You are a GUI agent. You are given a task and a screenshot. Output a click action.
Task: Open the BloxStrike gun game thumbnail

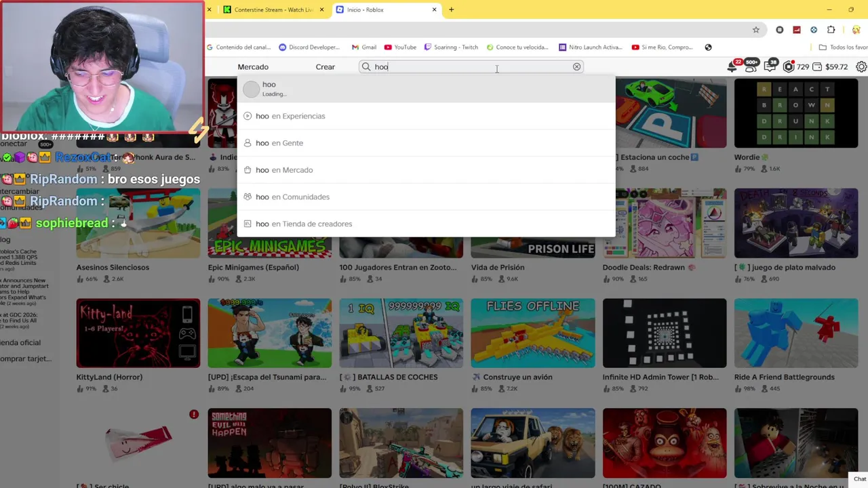[401, 443]
